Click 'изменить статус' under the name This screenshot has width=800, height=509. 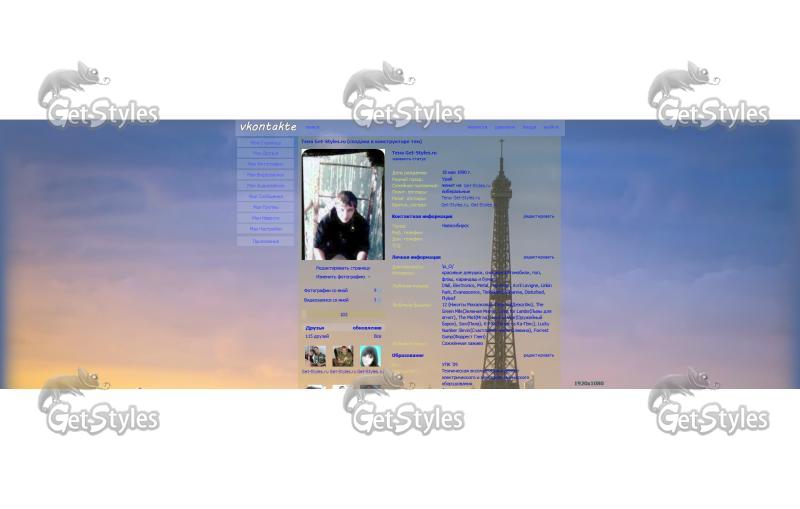click(409, 159)
